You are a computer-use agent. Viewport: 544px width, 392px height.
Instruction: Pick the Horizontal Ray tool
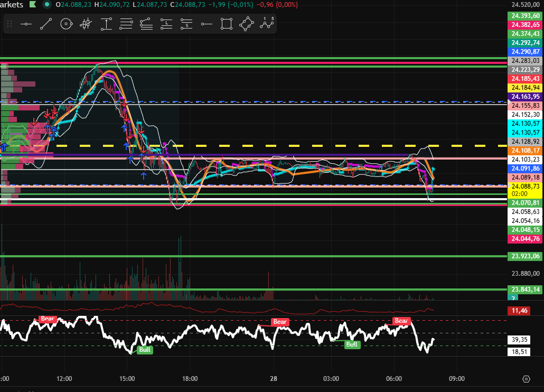(x=207, y=24)
